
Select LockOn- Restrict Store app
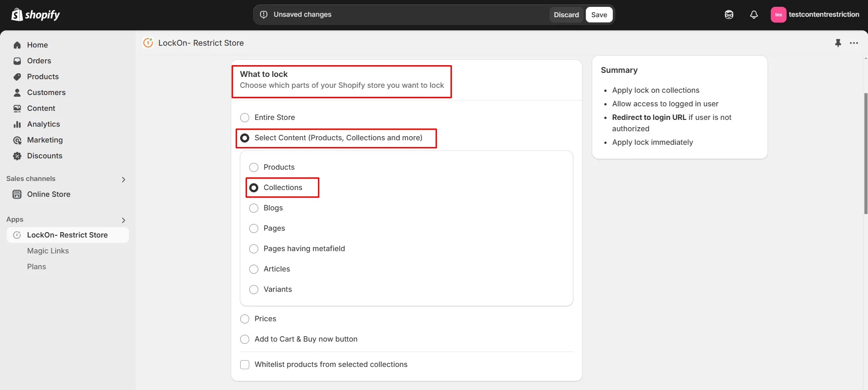(68, 235)
